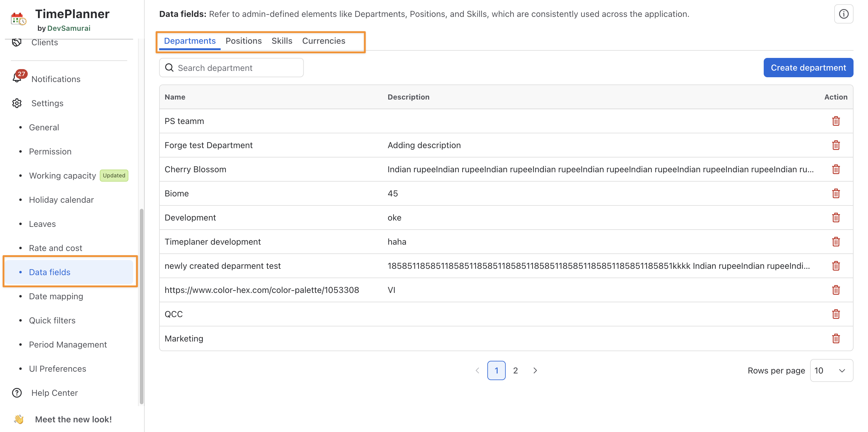This screenshot has width=868, height=432.
Task: Open Quick filters settings
Action: (x=52, y=320)
